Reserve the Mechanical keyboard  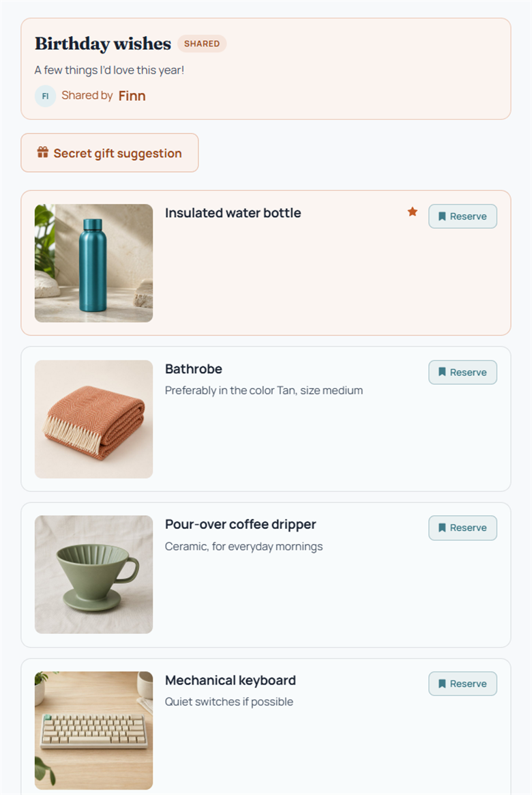[462, 684]
